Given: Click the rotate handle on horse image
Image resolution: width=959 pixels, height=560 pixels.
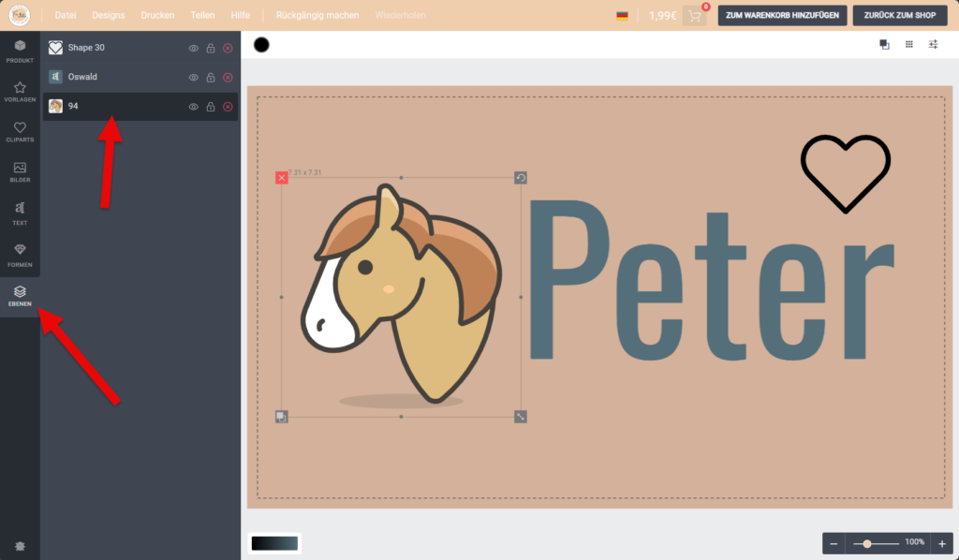Looking at the screenshot, I should pyautogui.click(x=521, y=177).
